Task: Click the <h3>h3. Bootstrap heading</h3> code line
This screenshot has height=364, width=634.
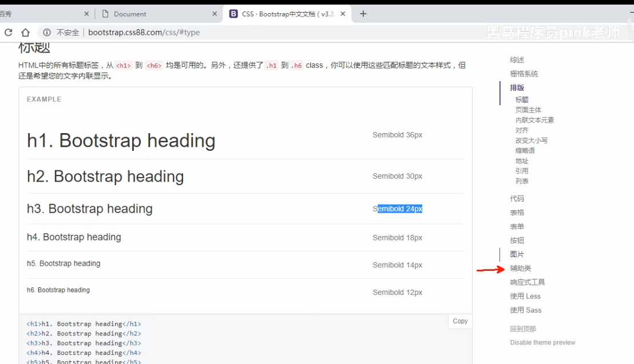Action: click(x=84, y=343)
